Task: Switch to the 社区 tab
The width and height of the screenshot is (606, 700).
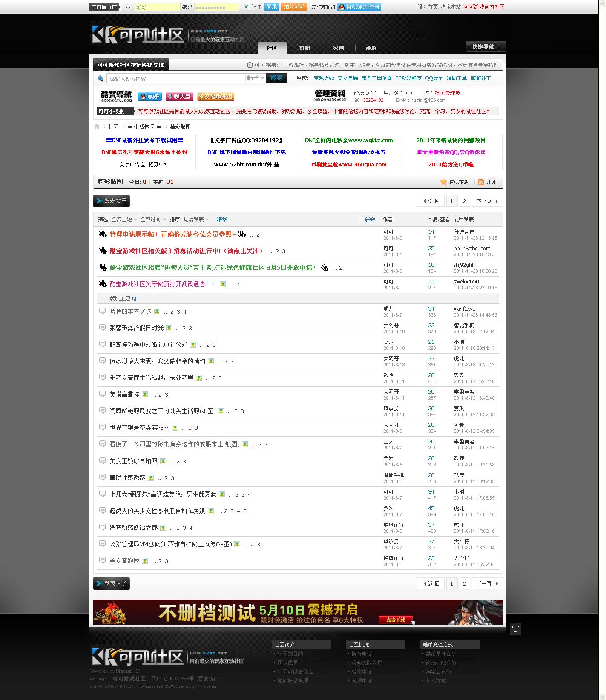Action: 272,48
